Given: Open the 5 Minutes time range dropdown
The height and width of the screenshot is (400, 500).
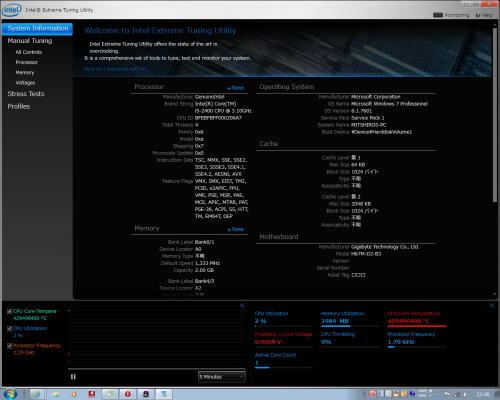Looking at the screenshot, I should click(222, 377).
